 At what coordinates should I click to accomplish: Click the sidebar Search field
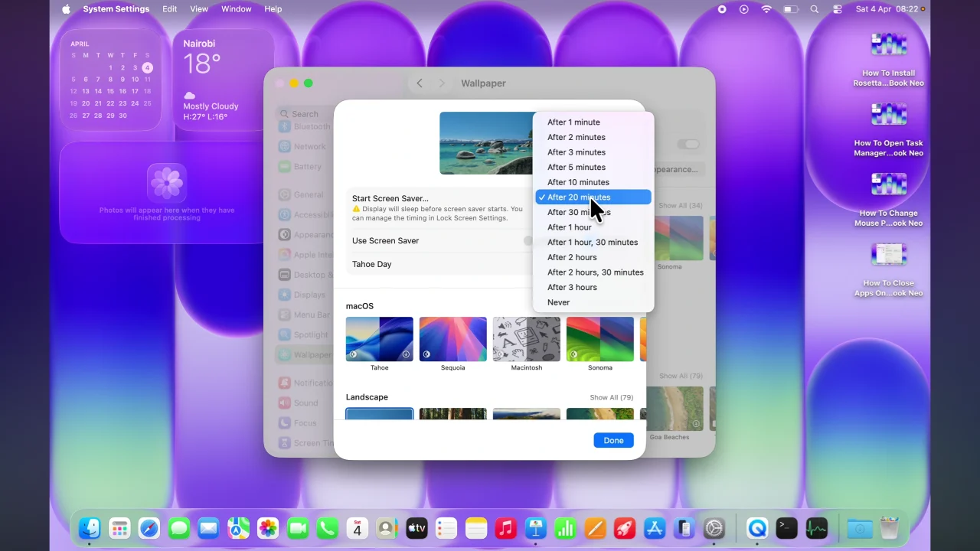click(305, 113)
